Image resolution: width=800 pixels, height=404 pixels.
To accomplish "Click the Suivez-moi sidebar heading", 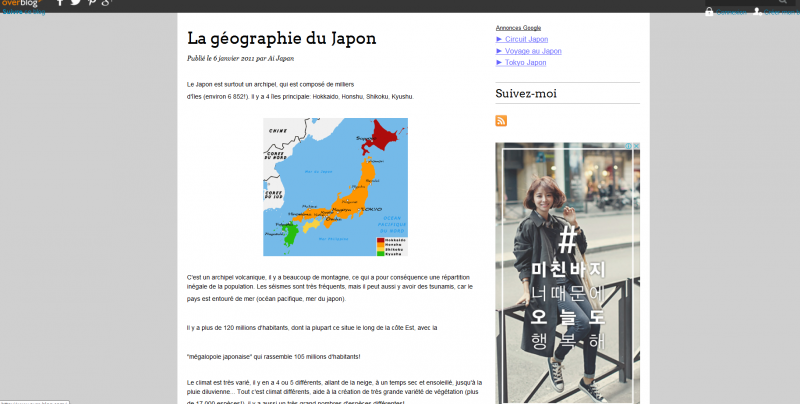I will pyautogui.click(x=526, y=94).
